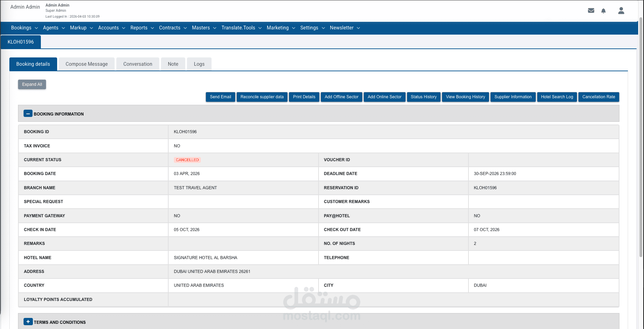Click the booking date 03 APR, 2026
This screenshot has height=329, width=644.
[x=187, y=174]
